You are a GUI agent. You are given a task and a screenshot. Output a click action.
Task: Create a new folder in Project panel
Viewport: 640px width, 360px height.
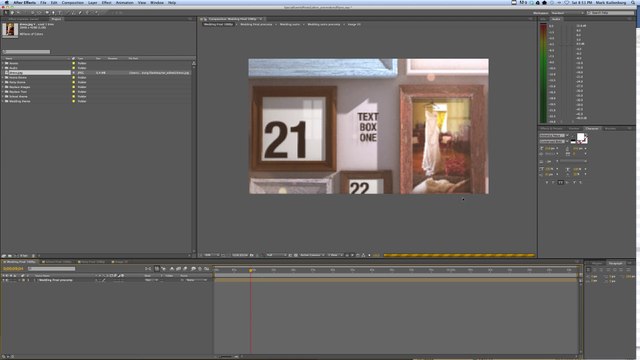[x=9, y=256]
